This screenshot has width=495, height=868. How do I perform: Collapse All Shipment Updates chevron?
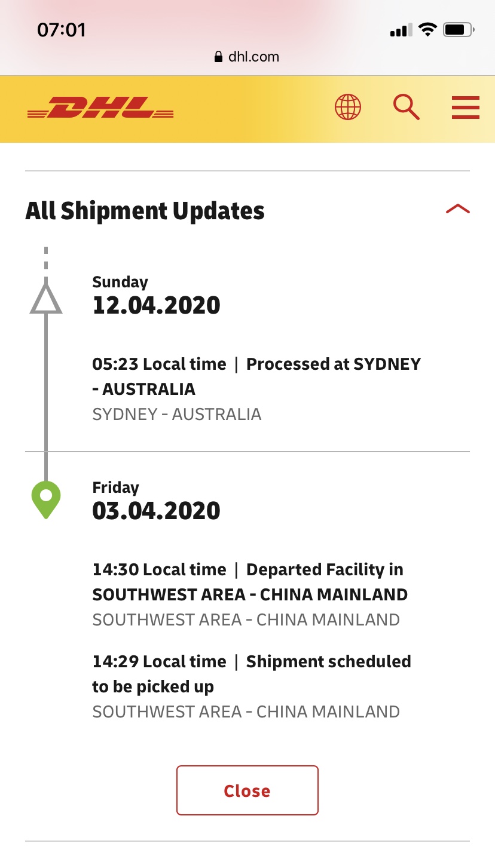coord(458,209)
